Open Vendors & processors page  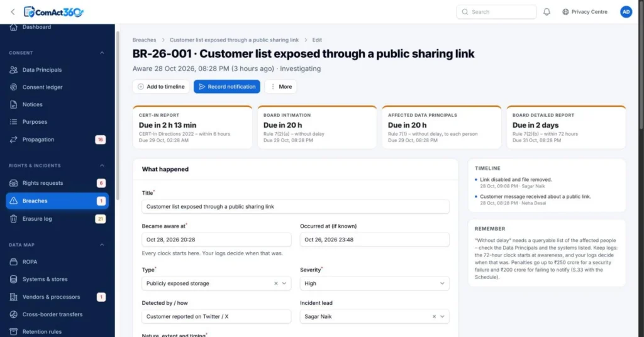51,297
